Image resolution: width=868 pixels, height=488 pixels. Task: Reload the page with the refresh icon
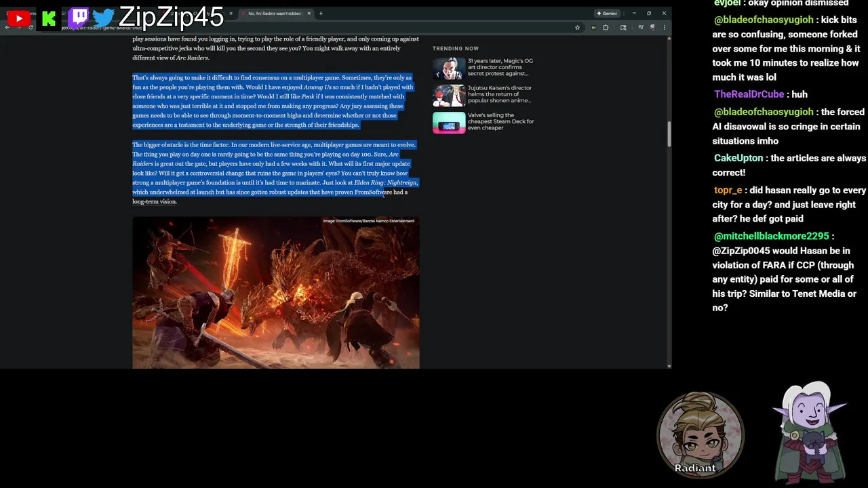tap(31, 27)
